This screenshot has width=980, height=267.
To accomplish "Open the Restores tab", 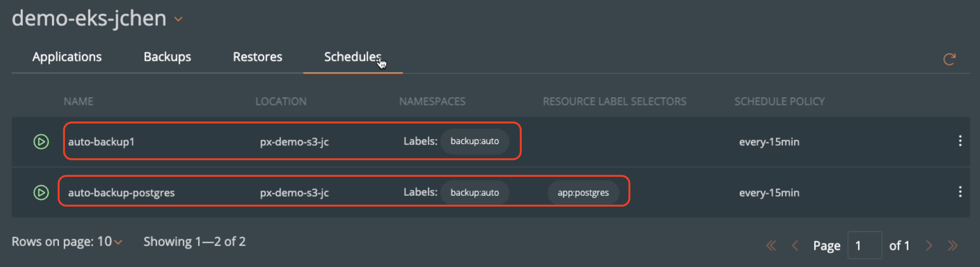I will pos(257,57).
